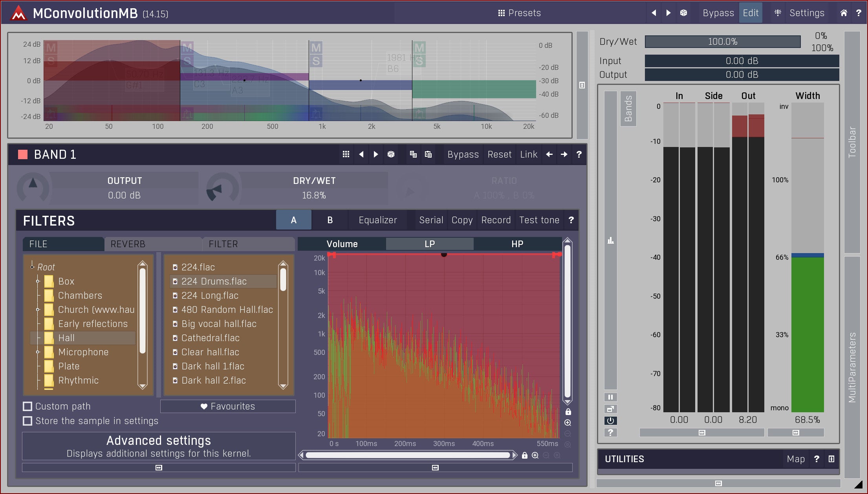Open the Band 1 presets grid icon
This screenshot has width=868, height=494.
pyautogui.click(x=346, y=154)
